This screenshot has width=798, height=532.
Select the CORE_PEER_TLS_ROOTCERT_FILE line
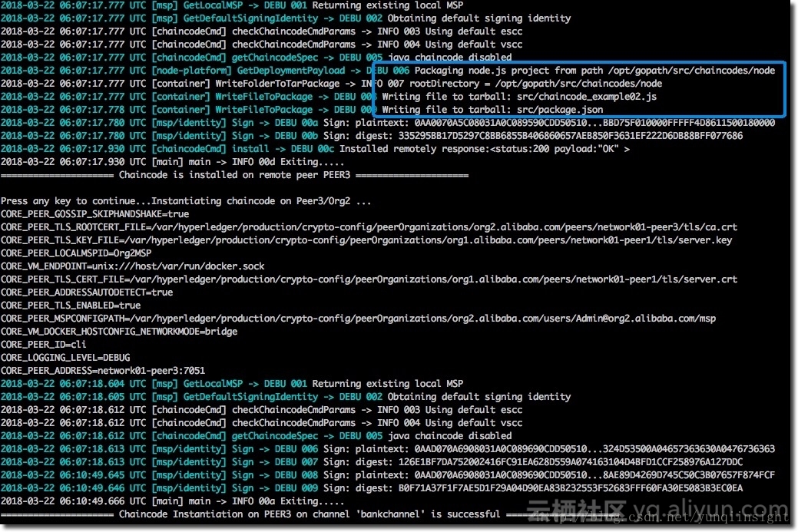[369, 227]
